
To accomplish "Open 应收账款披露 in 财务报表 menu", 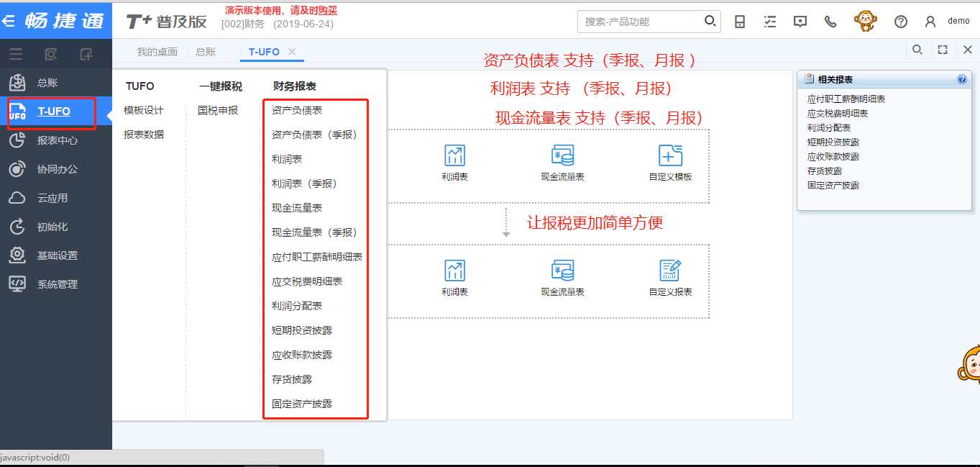I will coord(302,355).
